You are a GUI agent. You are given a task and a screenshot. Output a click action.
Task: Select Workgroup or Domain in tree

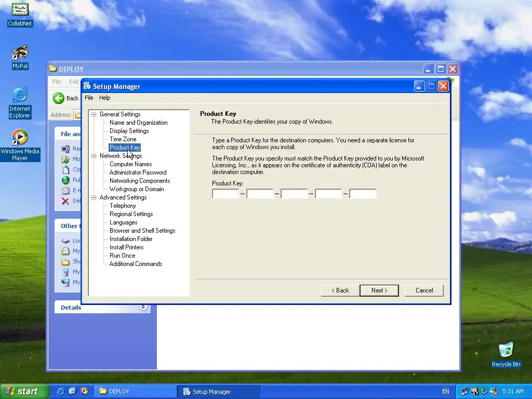click(x=137, y=189)
